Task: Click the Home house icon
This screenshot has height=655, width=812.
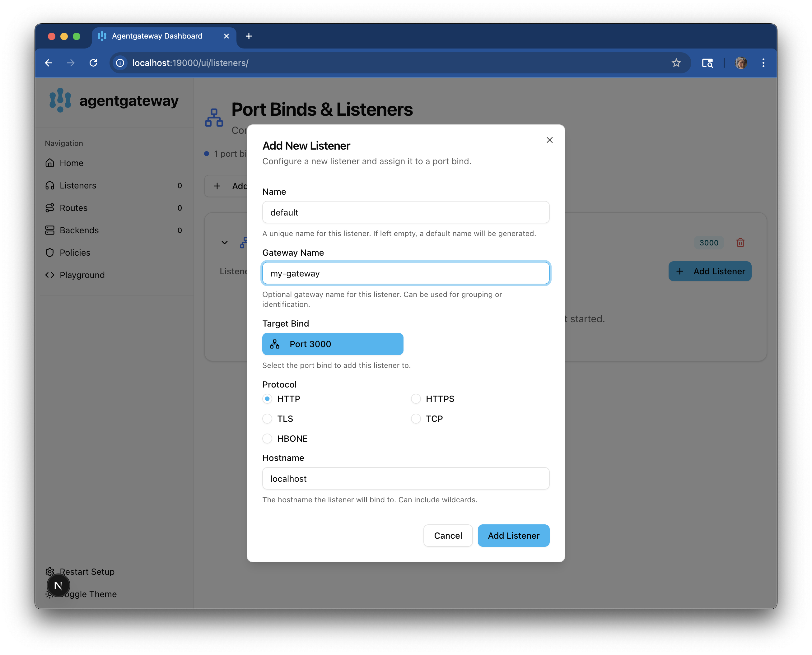Action: tap(50, 163)
